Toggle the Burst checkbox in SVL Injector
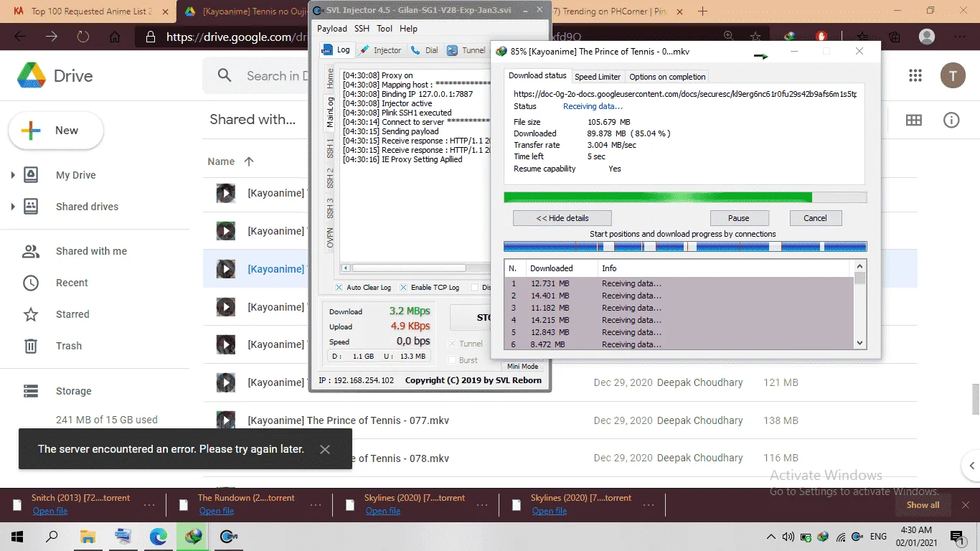 (452, 360)
